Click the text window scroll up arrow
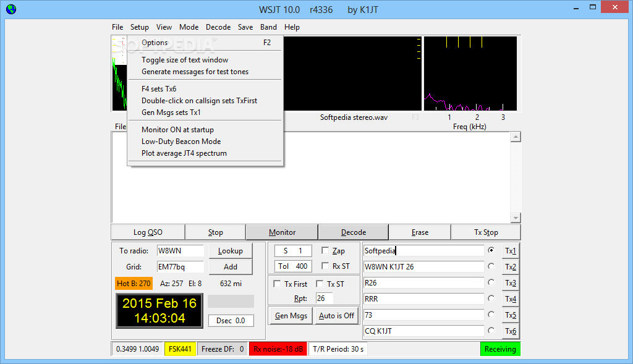 coord(516,137)
